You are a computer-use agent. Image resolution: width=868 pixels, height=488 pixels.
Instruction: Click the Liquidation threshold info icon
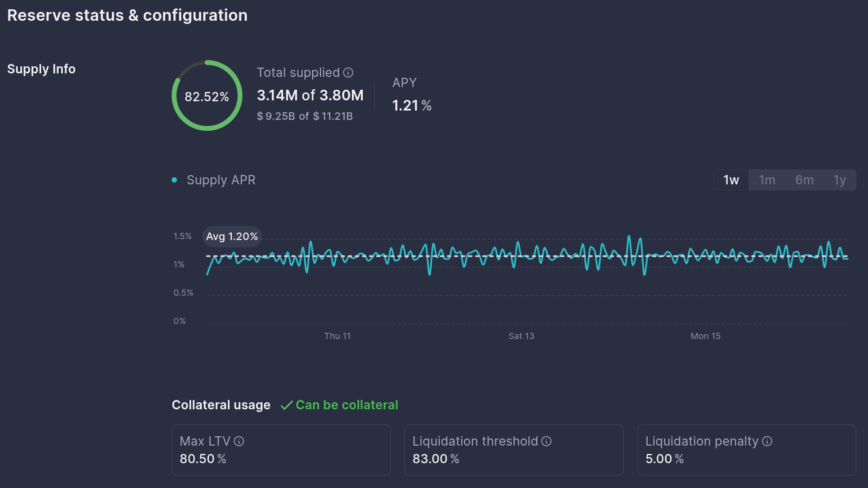tap(546, 441)
